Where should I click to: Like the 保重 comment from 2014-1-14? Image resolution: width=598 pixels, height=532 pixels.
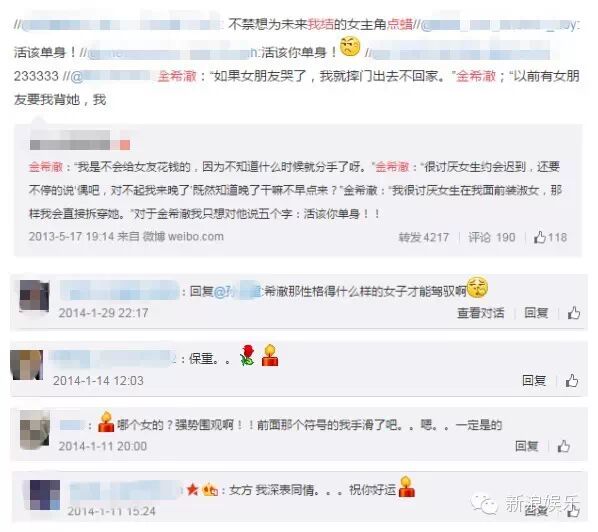pyautogui.click(x=572, y=380)
